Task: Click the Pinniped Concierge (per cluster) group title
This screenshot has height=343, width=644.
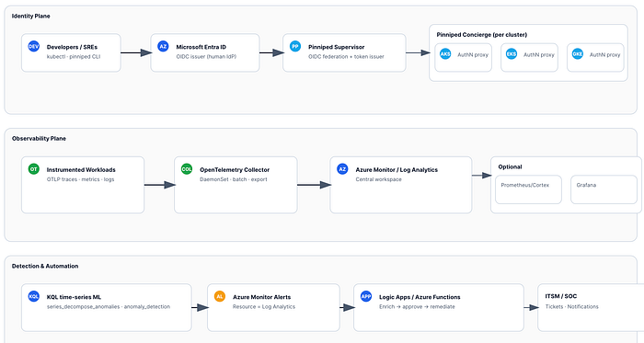Action: [482, 34]
